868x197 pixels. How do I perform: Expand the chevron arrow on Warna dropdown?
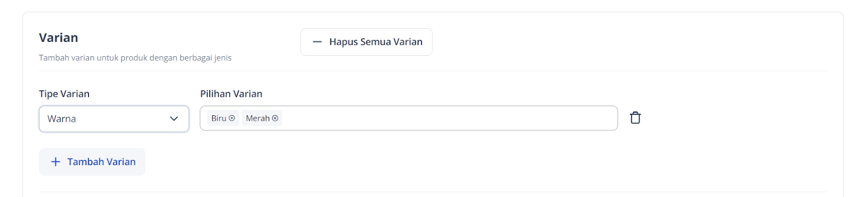tap(174, 119)
